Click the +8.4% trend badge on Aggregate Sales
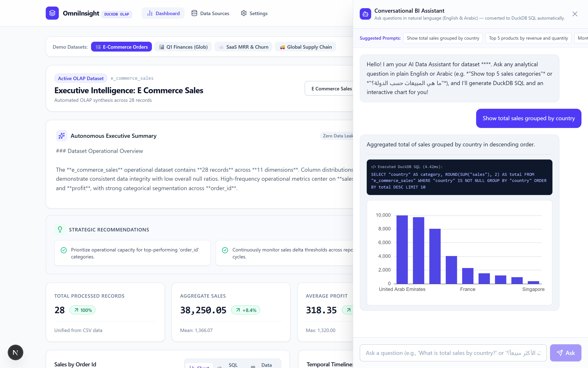The width and height of the screenshot is (588, 368). pos(246,310)
